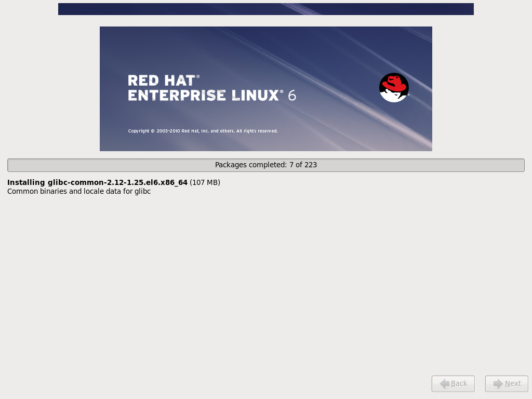532x399 pixels.
Task: Click the gray area below the progress bar
Action: click(x=266, y=286)
